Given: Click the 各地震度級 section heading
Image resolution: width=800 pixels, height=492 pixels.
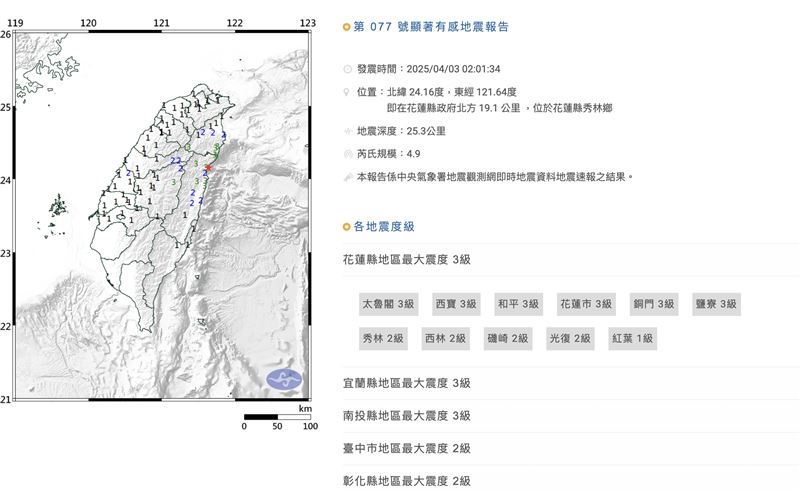Looking at the screenshot, I should [384, 227].
